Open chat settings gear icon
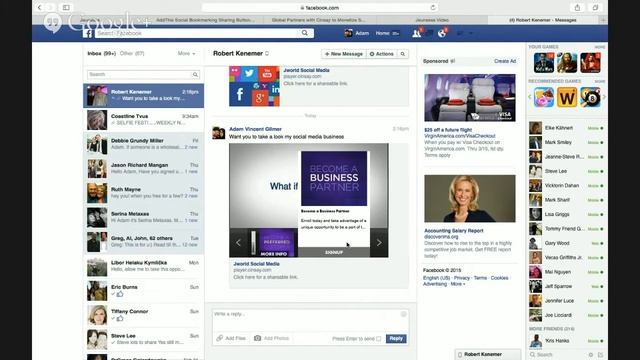The height and width of the screenshot is (360, 640). coord(591,355)
